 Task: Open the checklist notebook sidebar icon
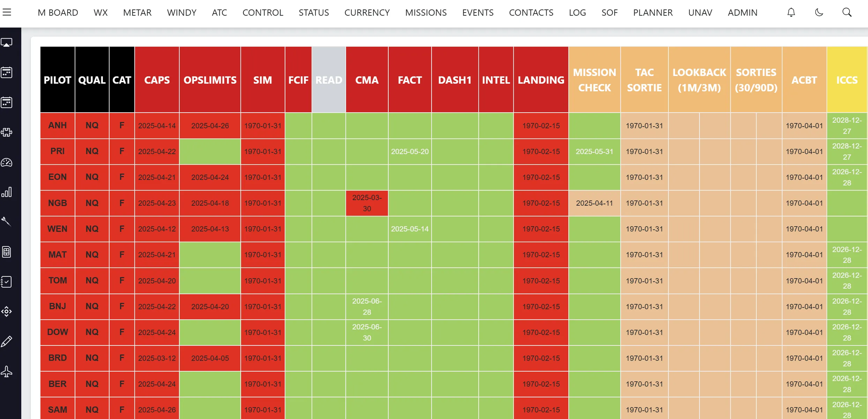click(x=7, y=282)
